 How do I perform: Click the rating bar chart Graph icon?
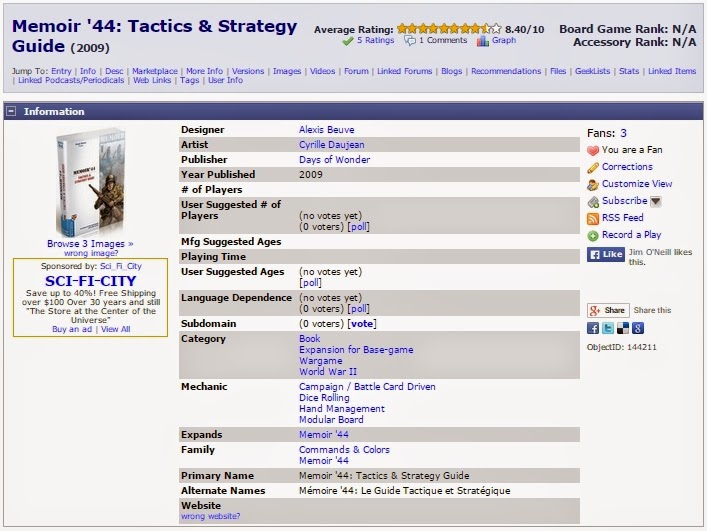click(482, 41)
